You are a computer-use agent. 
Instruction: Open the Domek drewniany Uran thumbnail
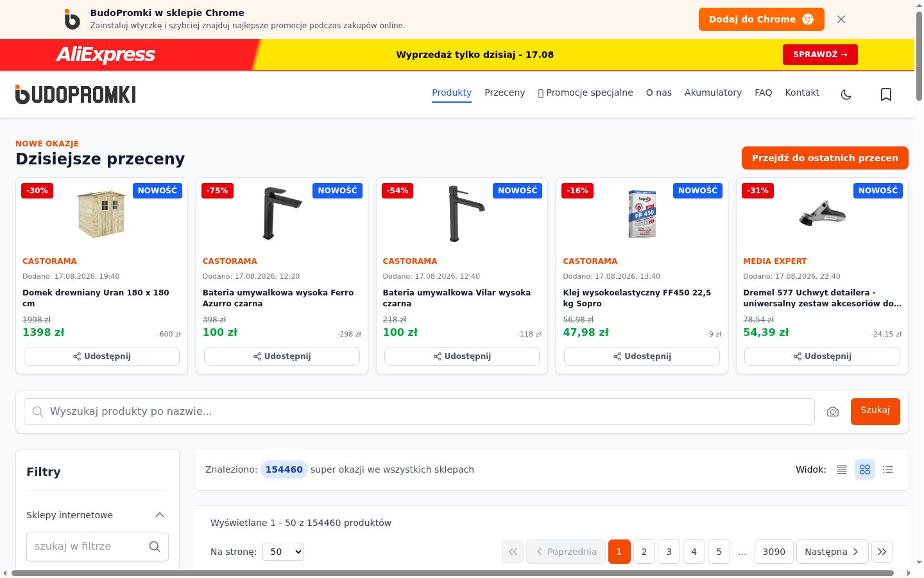tap(101, 214)
